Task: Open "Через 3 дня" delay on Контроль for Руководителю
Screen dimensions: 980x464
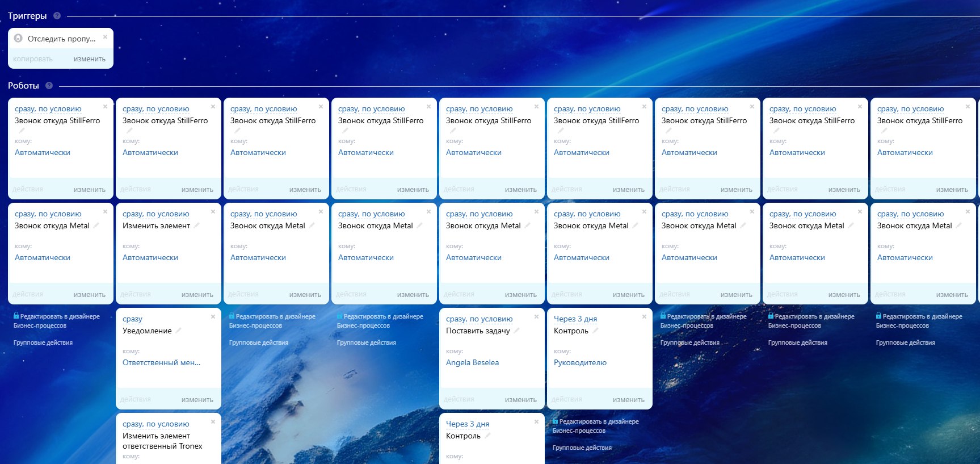Action: click(x=575, y=319)
